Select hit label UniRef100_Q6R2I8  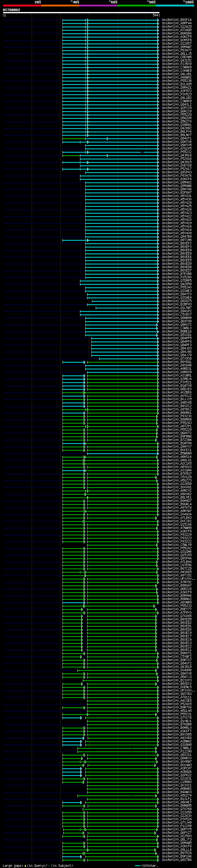click(x=177, y=111)
